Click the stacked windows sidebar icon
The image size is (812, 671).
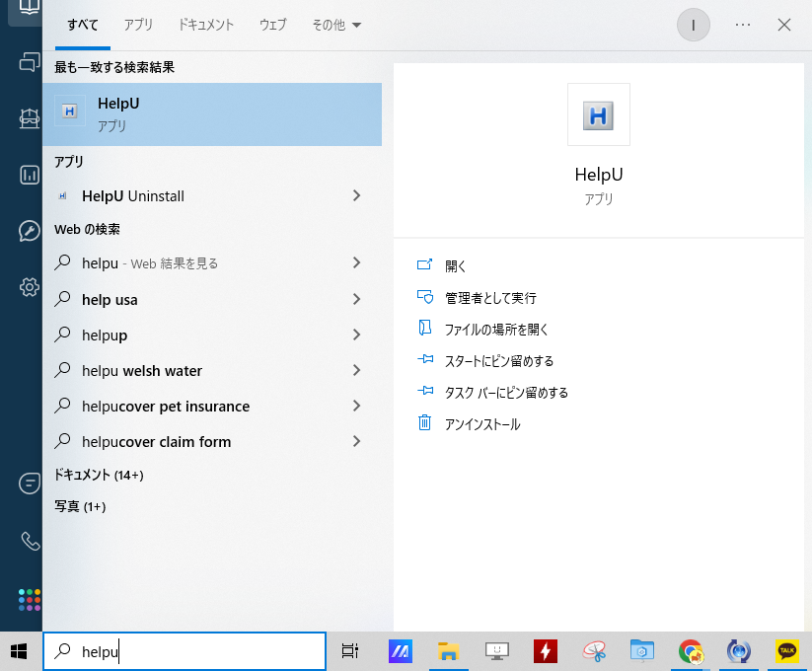[x=30, y=62]
